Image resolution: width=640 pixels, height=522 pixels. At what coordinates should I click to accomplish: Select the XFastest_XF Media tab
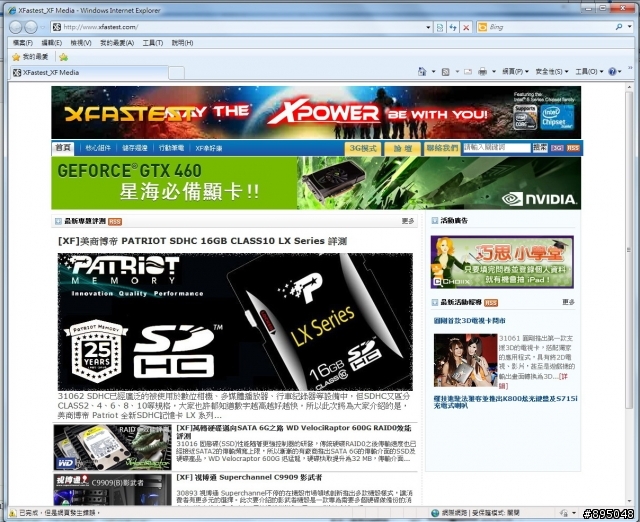(x=89, y=73)
